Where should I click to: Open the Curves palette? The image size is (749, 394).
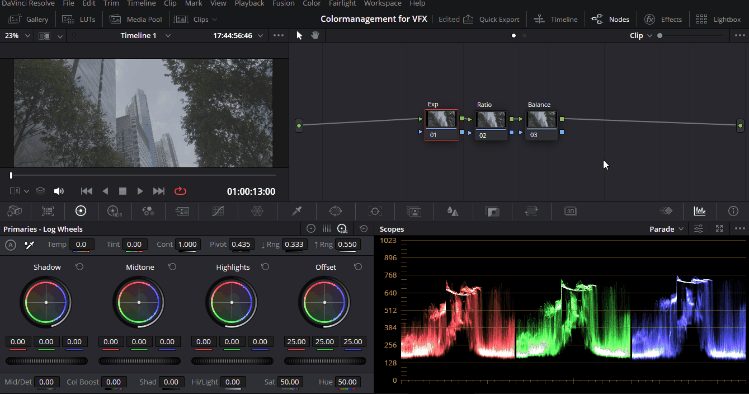(218, 211)
